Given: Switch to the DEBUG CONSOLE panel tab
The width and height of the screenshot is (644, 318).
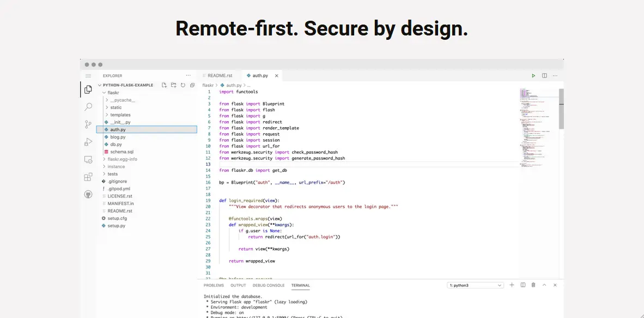Looking at the screenshot, I should pyautogui.click(x=268, y=285).
